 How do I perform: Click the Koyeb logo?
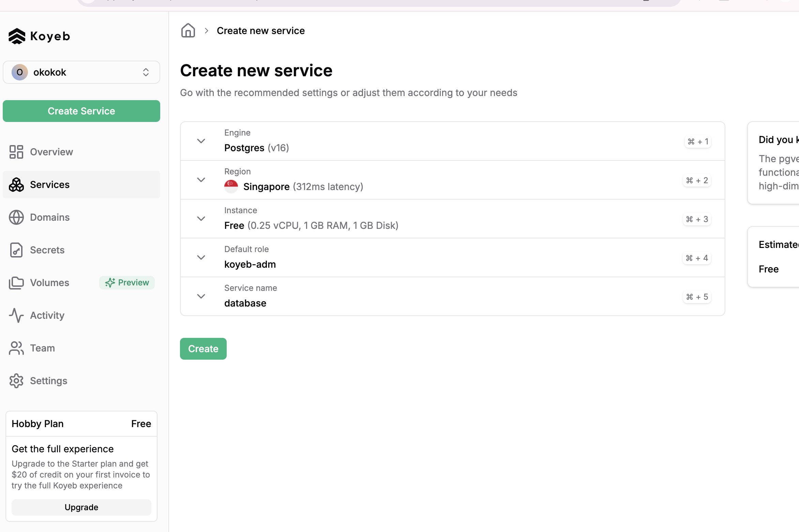(x=39, y=36)
